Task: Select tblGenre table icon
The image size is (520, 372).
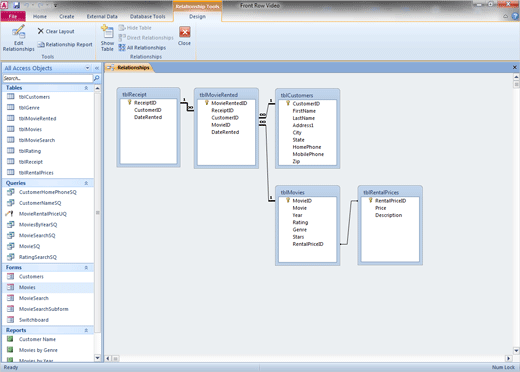Action: pos(11,107)
